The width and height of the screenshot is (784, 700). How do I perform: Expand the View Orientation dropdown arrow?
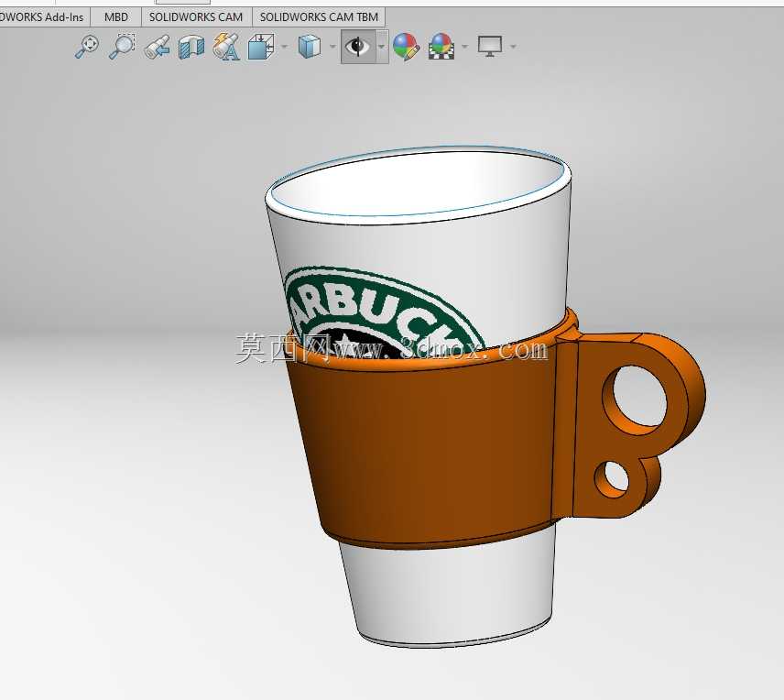(x=284, y=47)
